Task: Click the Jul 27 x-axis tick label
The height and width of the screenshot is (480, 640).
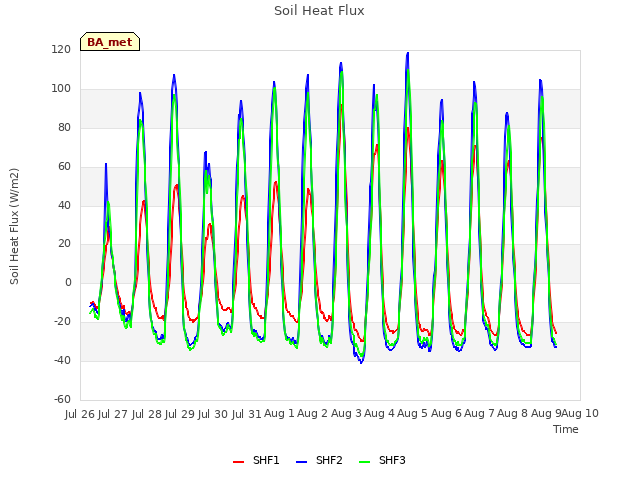Action: click(x=113, y=414)
